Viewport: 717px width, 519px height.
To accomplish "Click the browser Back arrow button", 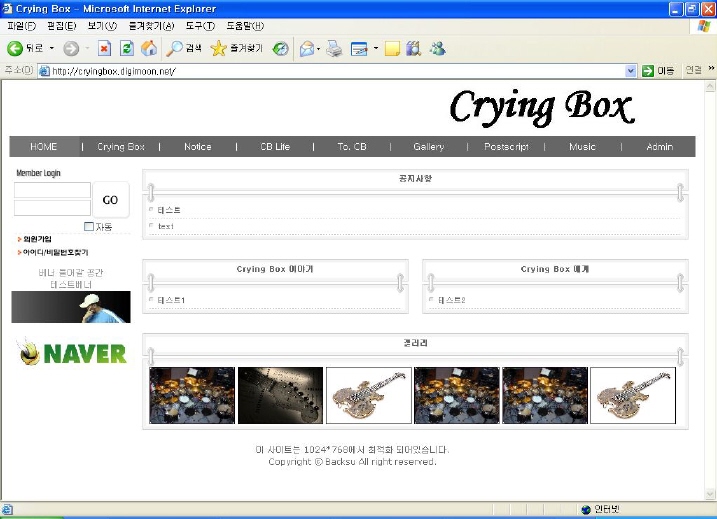I will pyautogui.click(x=15, y=48).
